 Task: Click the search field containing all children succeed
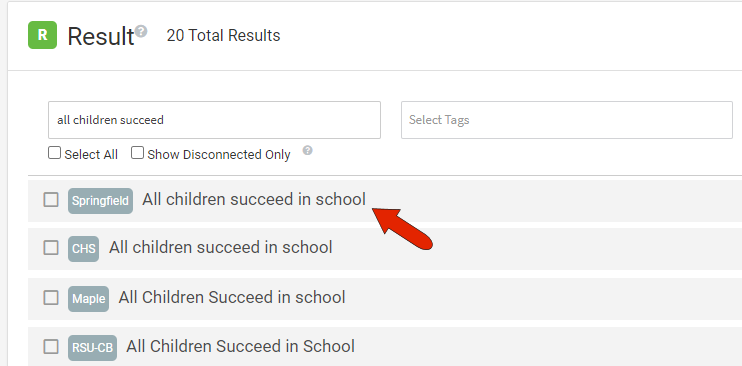pyautogui.click(x=214, y=120)
